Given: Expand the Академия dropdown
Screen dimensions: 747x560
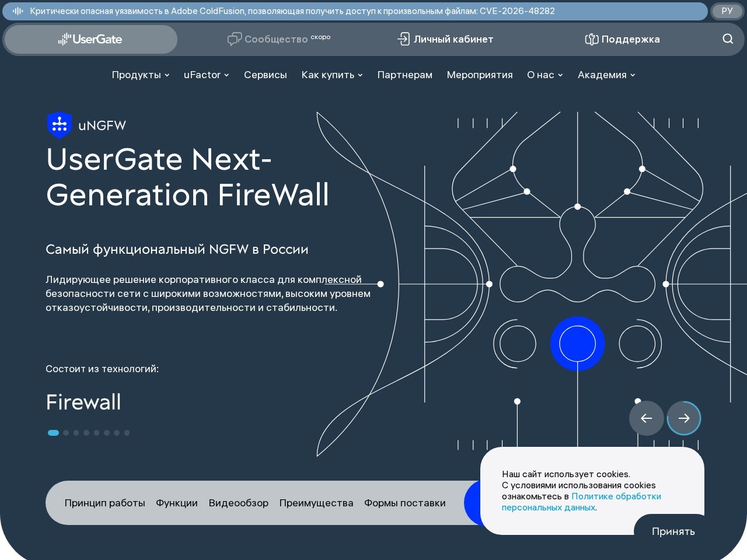Looking at the screenshot, I should click(606, 75).
